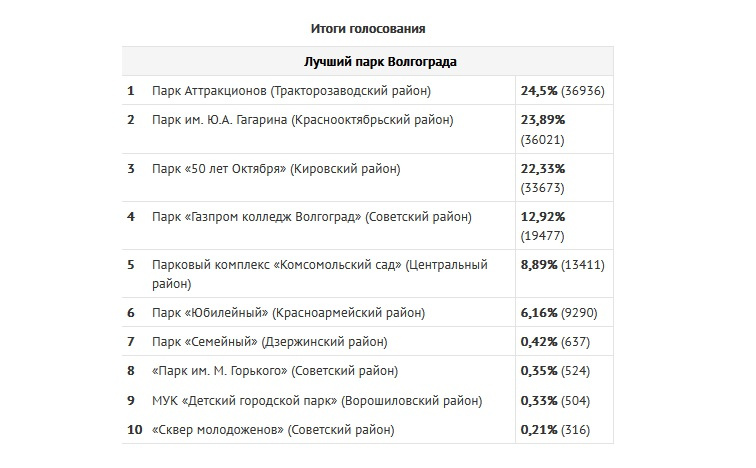Select the 23,89% percentage value
Image resolution: width=756 pixels, height=468 pixels.
tap(542, 120)
